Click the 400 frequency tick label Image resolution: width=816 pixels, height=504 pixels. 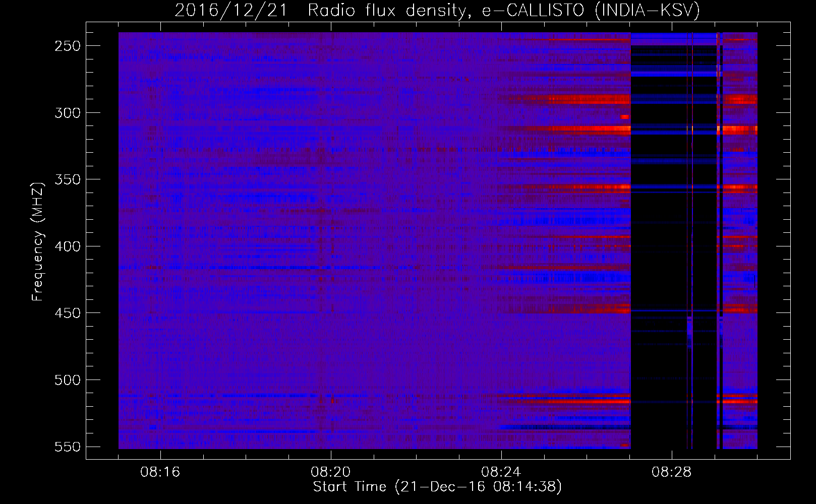tap(68, 246)
